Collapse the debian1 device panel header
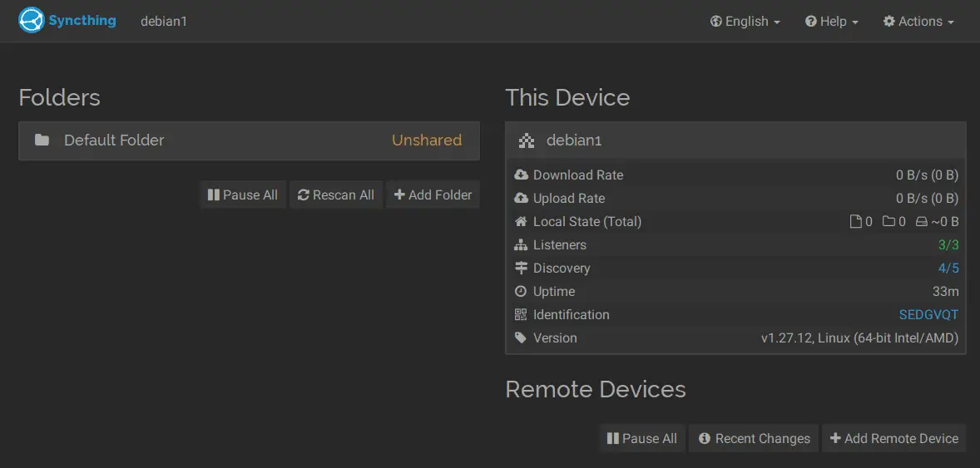 coord(735,140)
